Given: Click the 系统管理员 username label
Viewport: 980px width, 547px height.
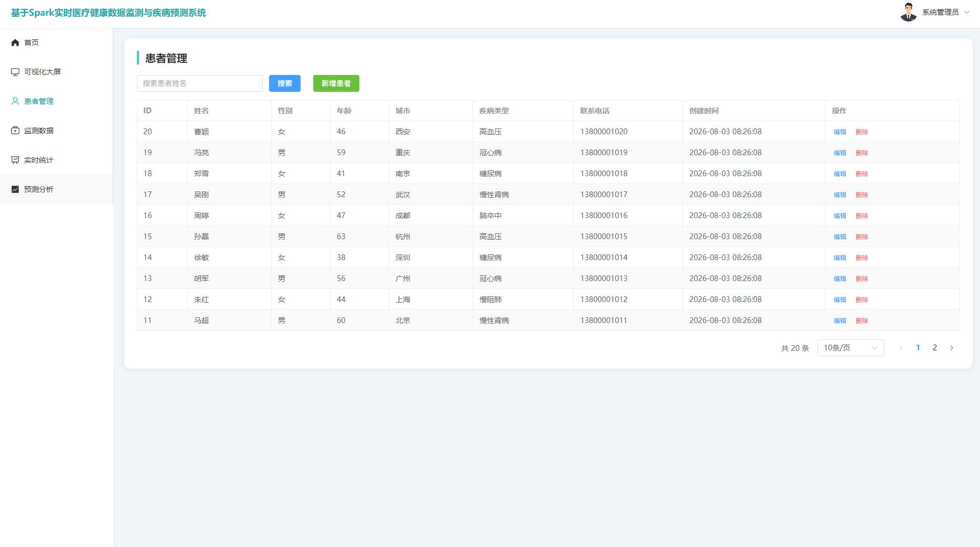Looking at the screenshot, I should click(x=941, y=12).
